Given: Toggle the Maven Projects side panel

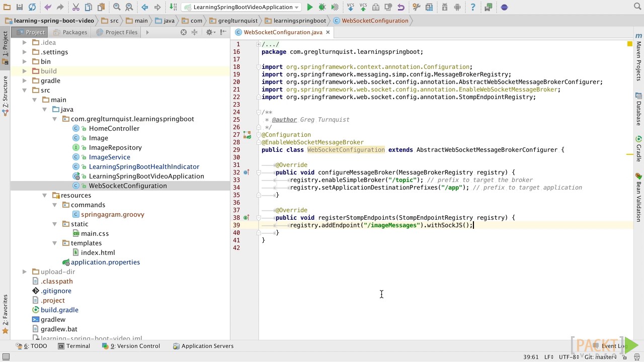Looking at the screenshot, I should (x=638, y=57).
